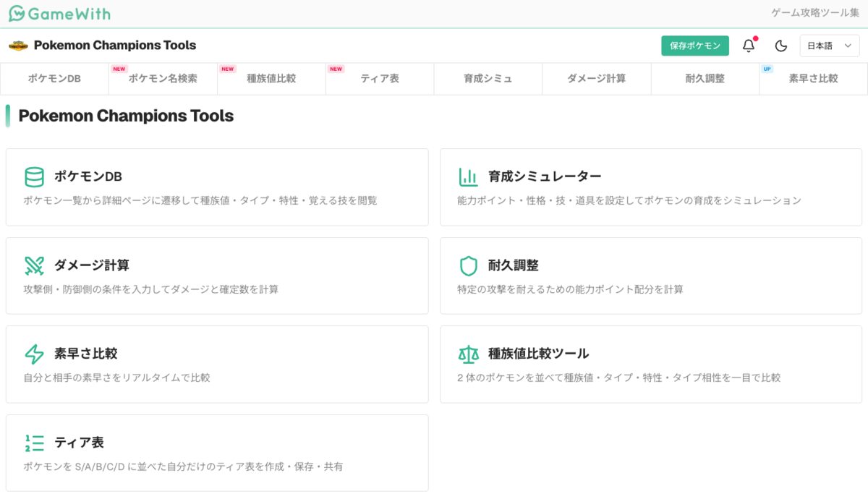Switch to ダメージ計算 tab
This screenshot has width=868, height=499.
click(x=597, y=79)
